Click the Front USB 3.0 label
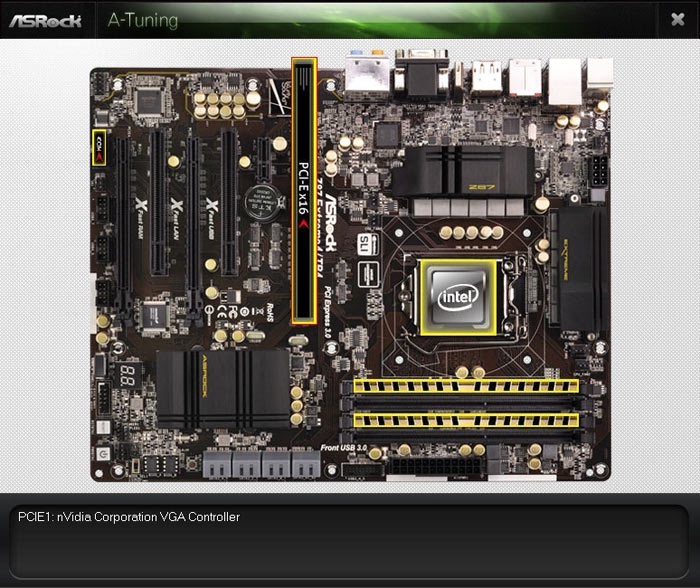Viewport: 700px width, 588px height. [344, 447]
